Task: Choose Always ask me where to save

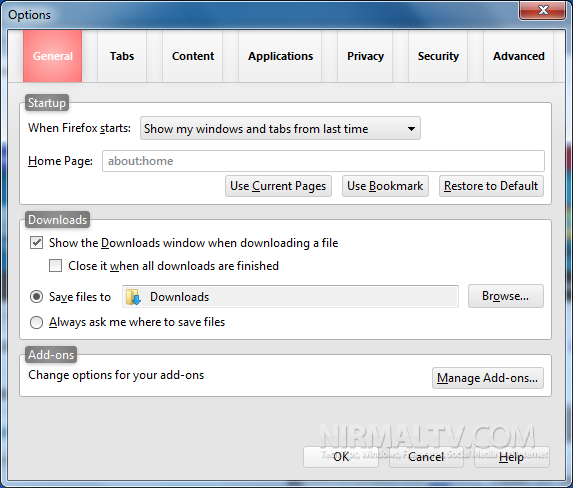Action: (x=37, y=322)
